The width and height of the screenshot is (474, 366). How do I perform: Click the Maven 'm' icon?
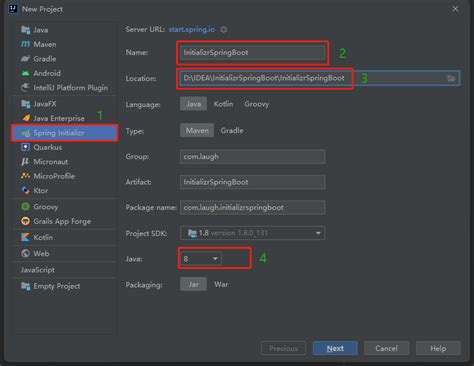pyautogui.click(x=25, y=44)
